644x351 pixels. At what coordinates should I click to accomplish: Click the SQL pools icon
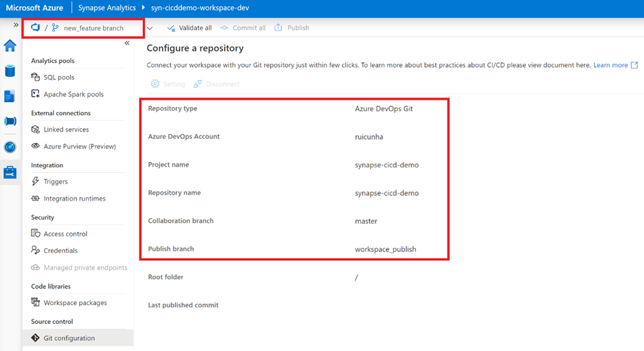[x=35, y=77]
